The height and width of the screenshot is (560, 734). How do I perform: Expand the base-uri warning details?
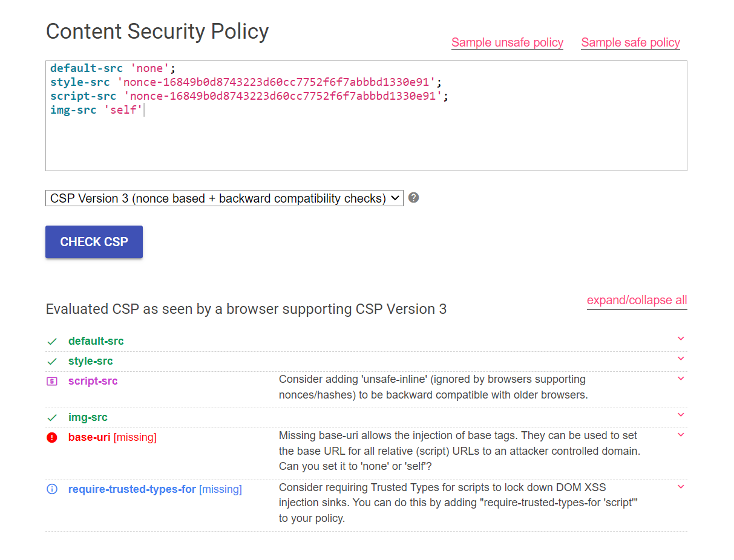click(681, 435)
